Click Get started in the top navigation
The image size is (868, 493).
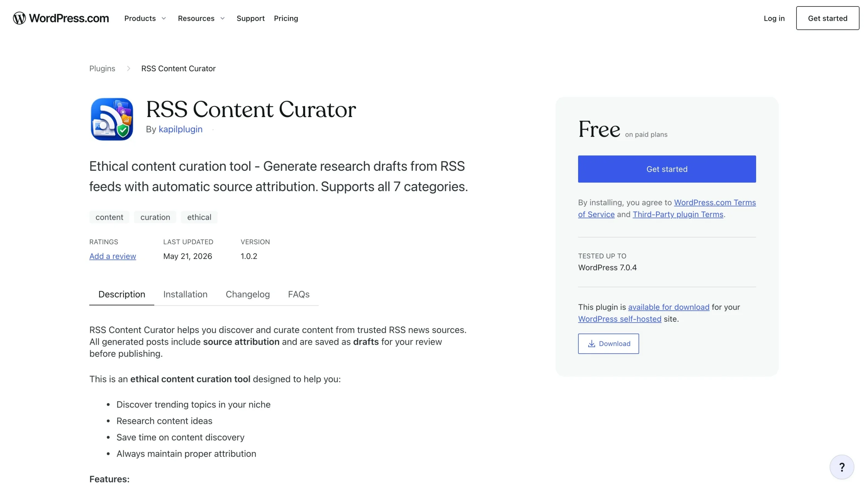[x=827, y=18]
